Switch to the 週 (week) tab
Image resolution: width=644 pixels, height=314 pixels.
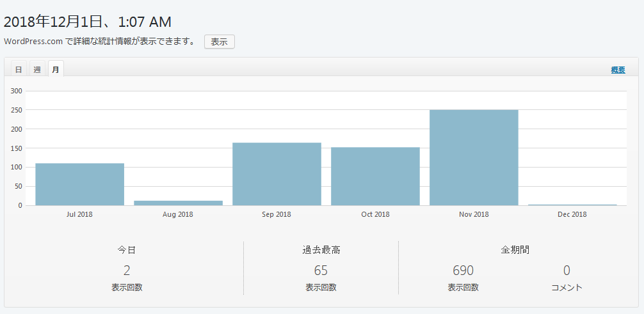point(37,70)
